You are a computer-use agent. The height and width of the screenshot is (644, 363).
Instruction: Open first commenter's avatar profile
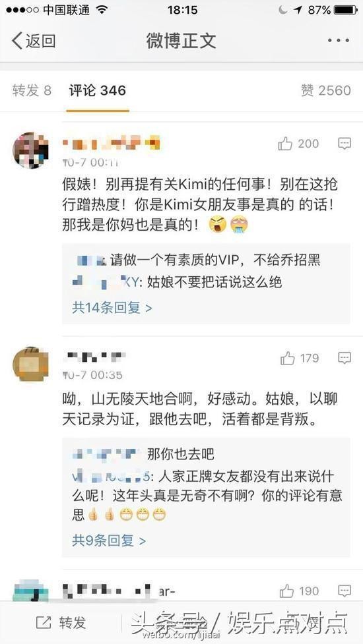[x=30, y=150]
